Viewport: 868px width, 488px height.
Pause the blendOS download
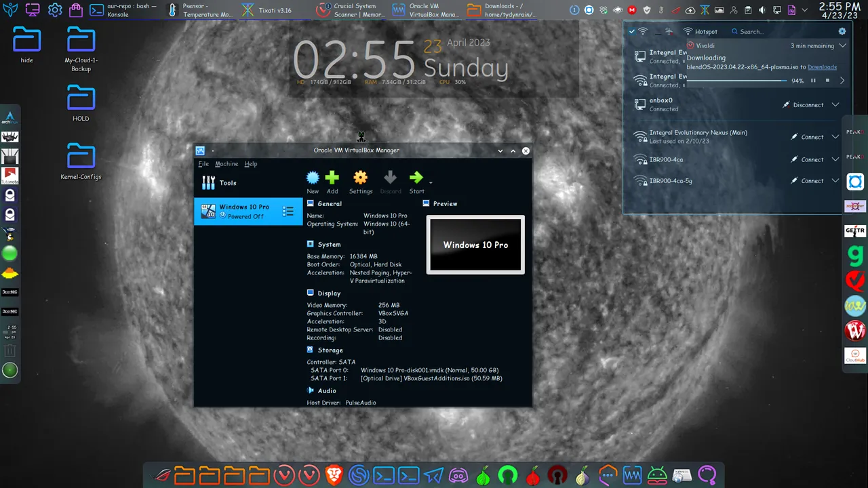(x=813, y=81)
